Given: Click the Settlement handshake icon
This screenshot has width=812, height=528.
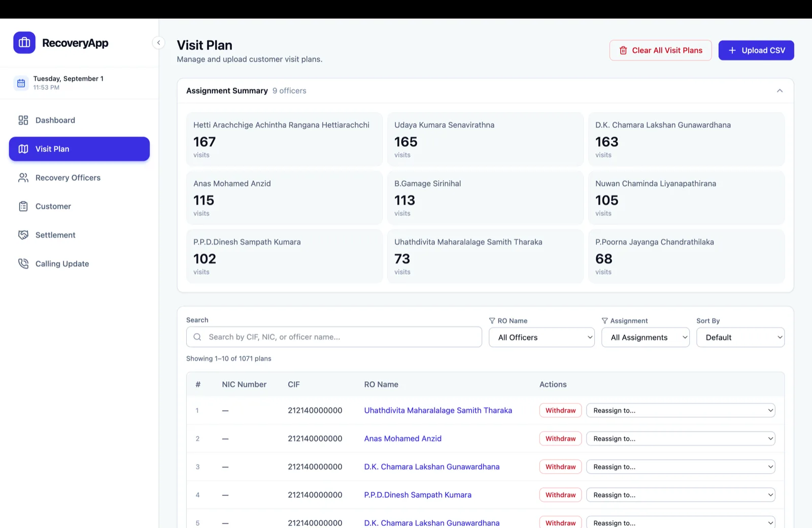Looking at the screenshot, I should [x=23, y=235].
